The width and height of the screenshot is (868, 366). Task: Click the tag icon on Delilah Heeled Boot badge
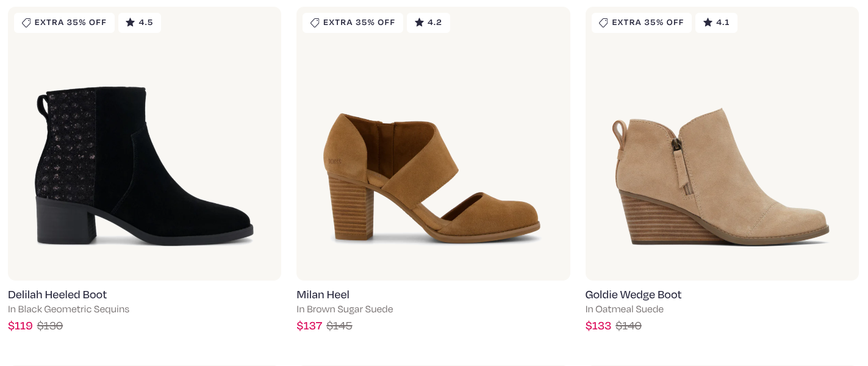pyautogui.click(x=26, y=23)
